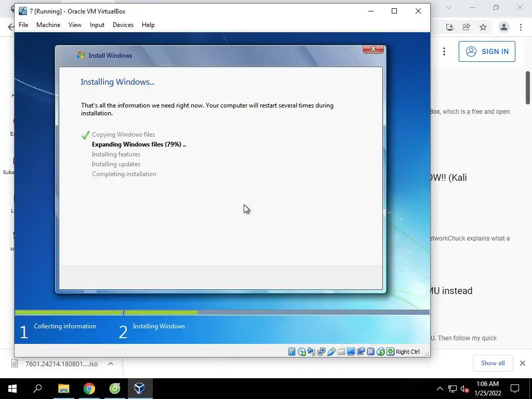Viewport: 532px width, 399px height.
Task: Click the Collecting information progress bar
Action: coord(68,312)
